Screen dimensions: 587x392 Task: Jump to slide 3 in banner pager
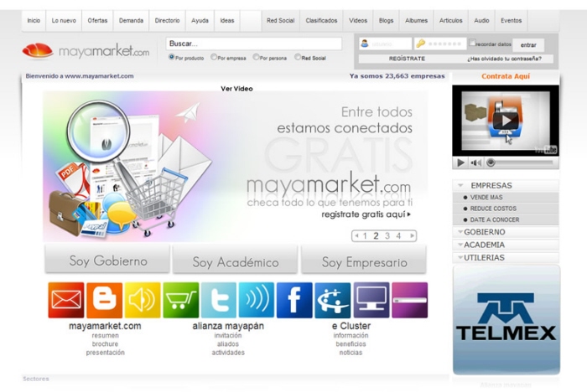click(387, 235)
